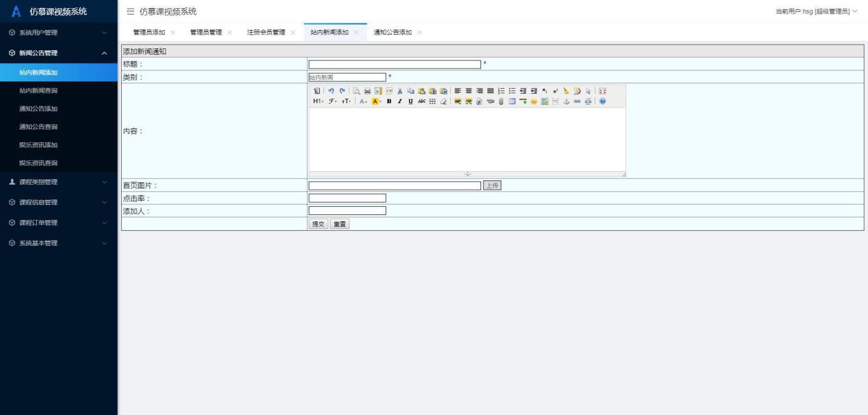Viewport: 868px width, 415px height.
Task: Click the broom clear-HTML icon
Action: pos(566,91)
